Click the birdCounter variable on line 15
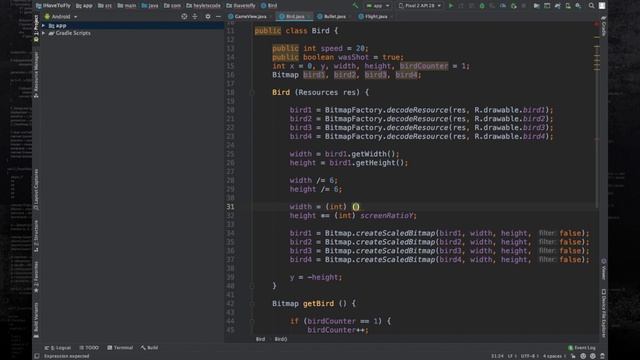This screenshot has width=640, height=360. 424,66
